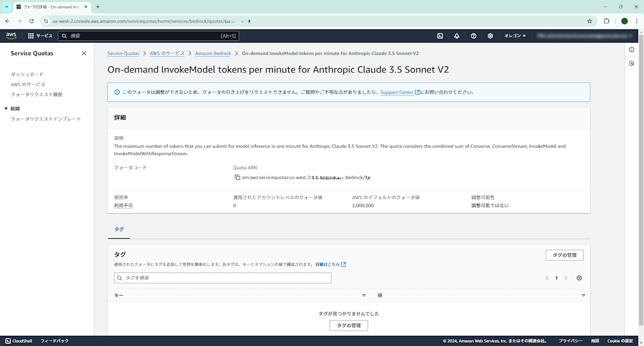This screenshot has width=644, height=346.
Task: Open the notifications bell icon
Action: pyautogui.click(x=457, y=36)
